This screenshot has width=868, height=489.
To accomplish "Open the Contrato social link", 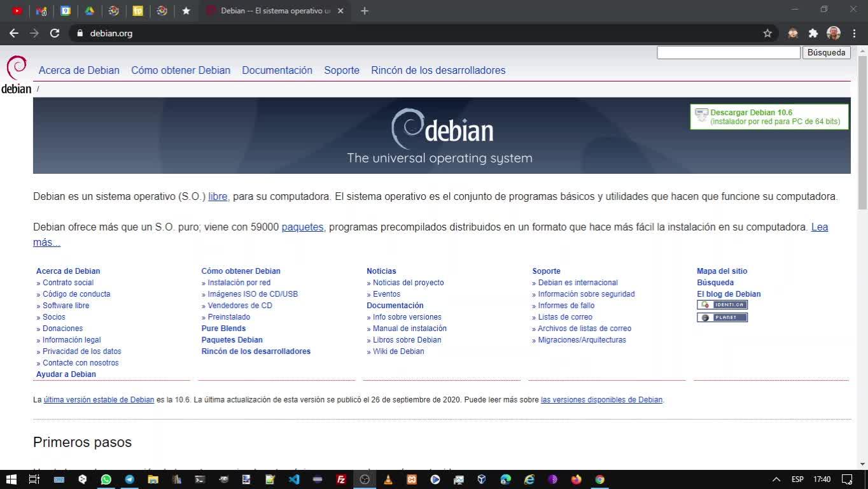I will pyautogui.click(x=68, y=283).
